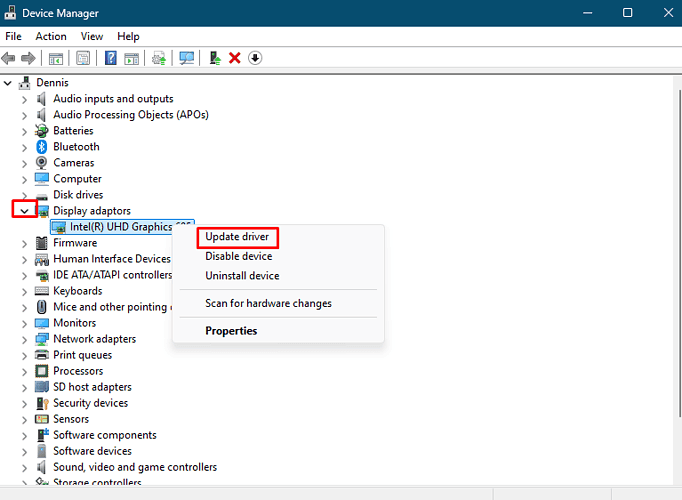The height and width of the screenshot is (500, 682).
Task: Click the Firmware chip icon
Action: 41,243
